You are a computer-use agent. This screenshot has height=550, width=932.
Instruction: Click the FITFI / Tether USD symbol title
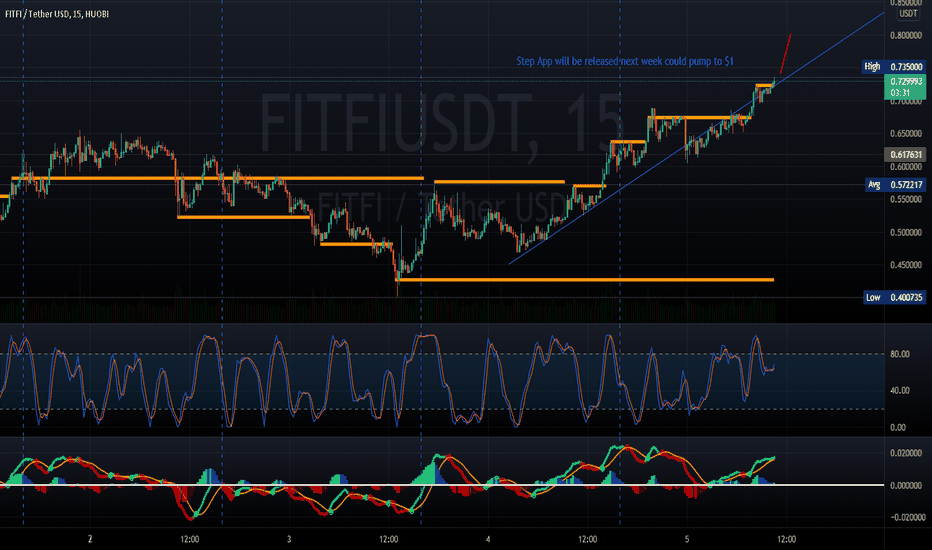pos(57,14)
